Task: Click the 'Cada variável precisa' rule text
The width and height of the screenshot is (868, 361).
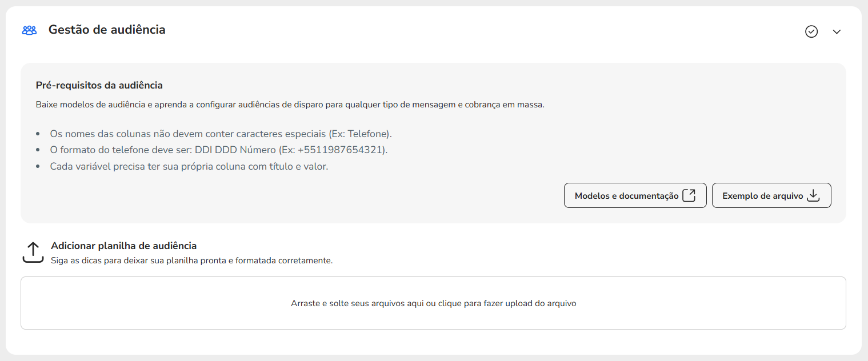Action: tap(189, 167)
